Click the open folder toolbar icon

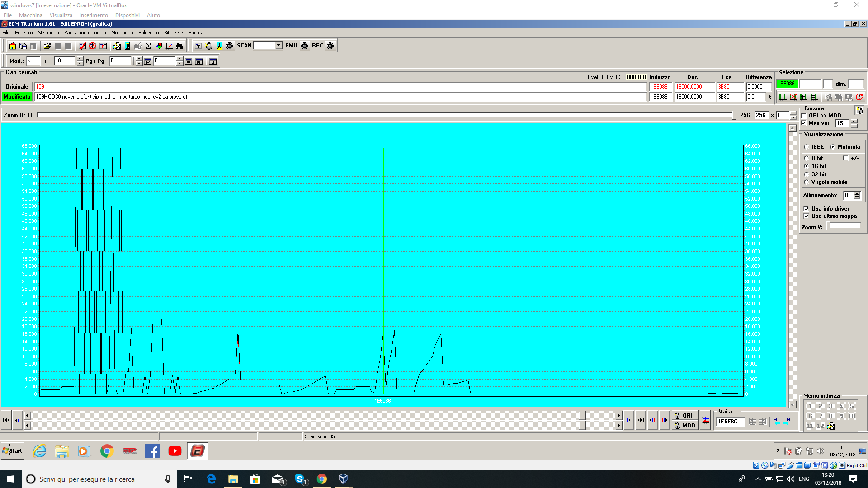pos(47,46)
